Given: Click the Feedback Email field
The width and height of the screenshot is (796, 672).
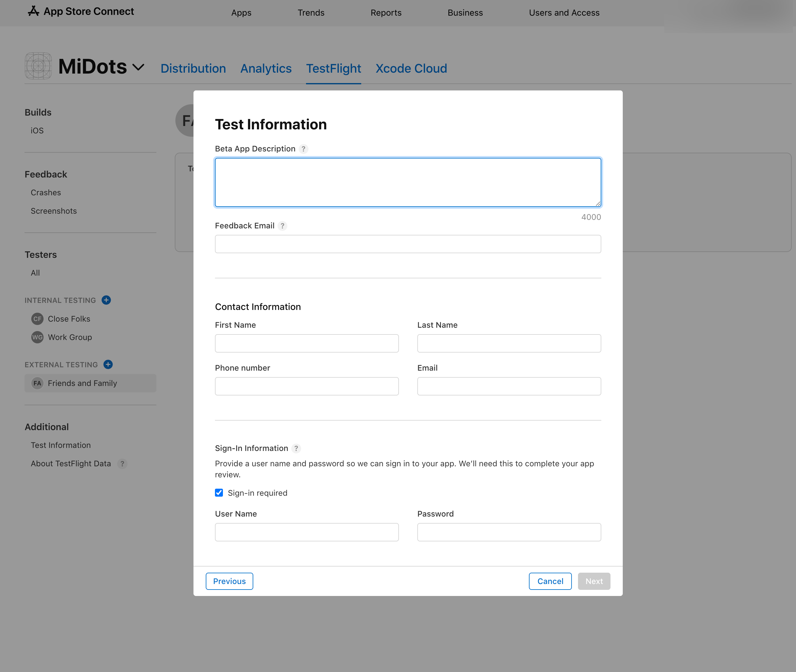Looking at the screenshot, I should click(x=408, y=244).
